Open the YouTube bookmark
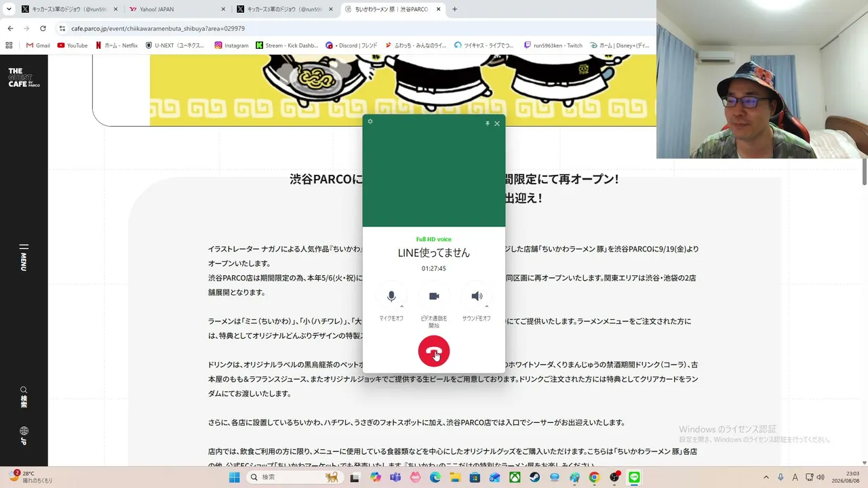Screen dimensions: 868x488 tap(73, 45)
